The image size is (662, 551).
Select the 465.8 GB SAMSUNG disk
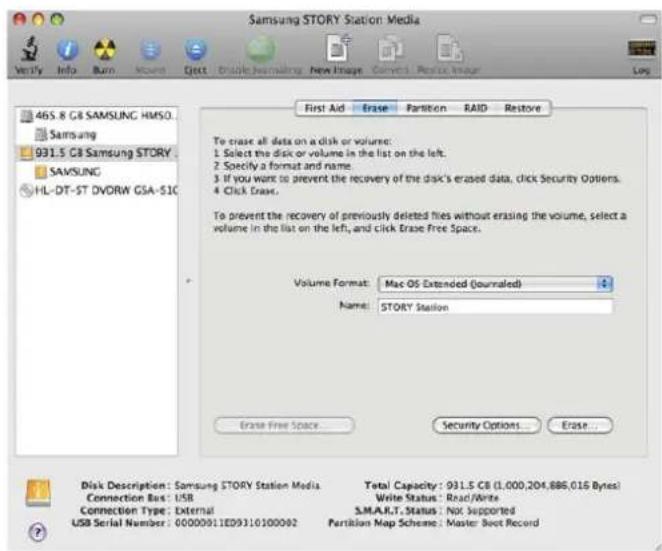click(97, 116)
